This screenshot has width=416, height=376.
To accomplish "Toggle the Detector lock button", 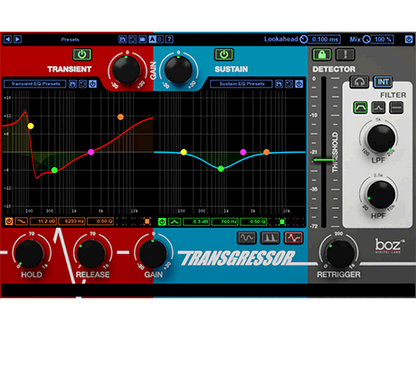I will [322, 54].
